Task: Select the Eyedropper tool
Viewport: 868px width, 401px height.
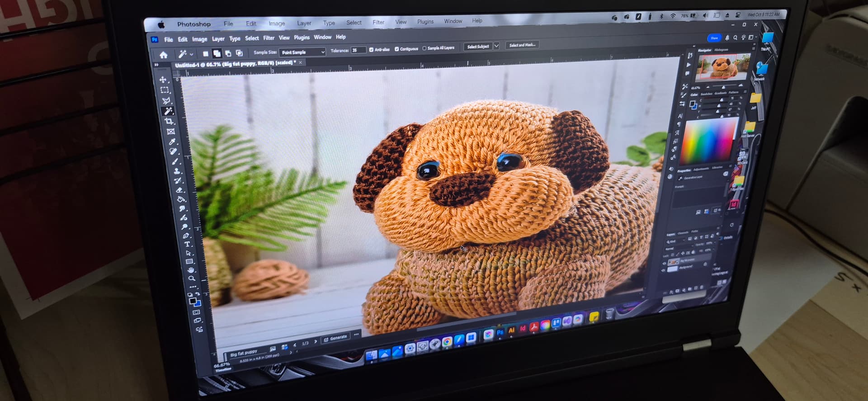Action: coord(172,142)
